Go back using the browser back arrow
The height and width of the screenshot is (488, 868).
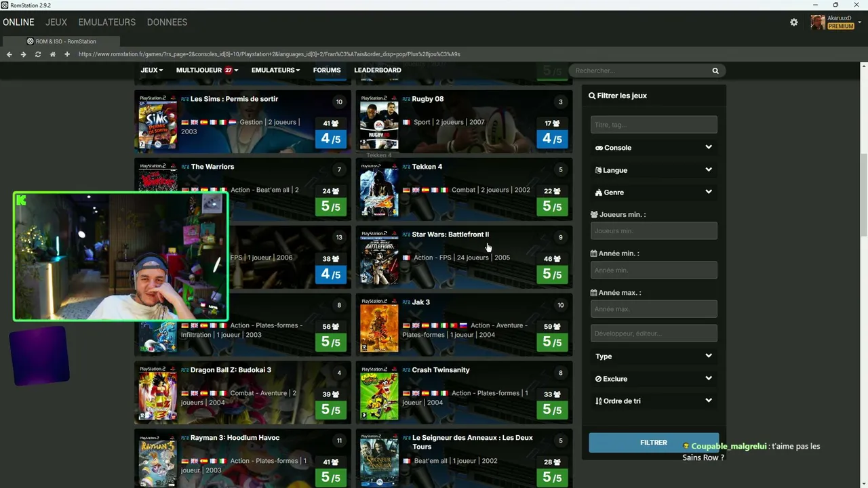point(9,54)
